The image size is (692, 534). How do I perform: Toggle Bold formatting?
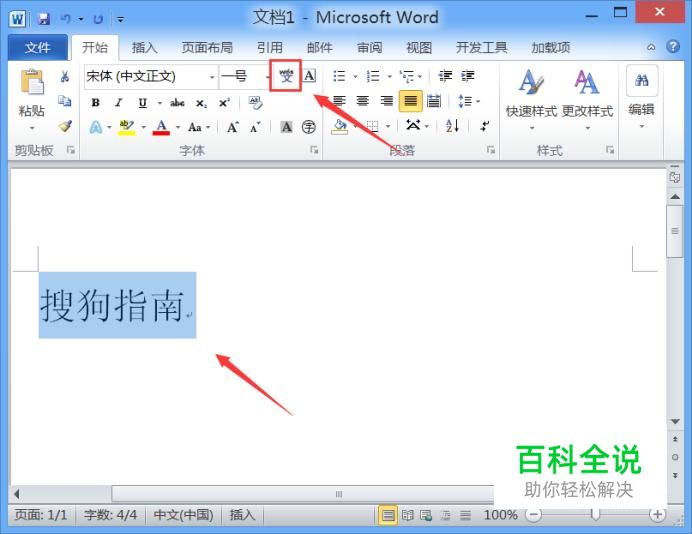(95, 103)
